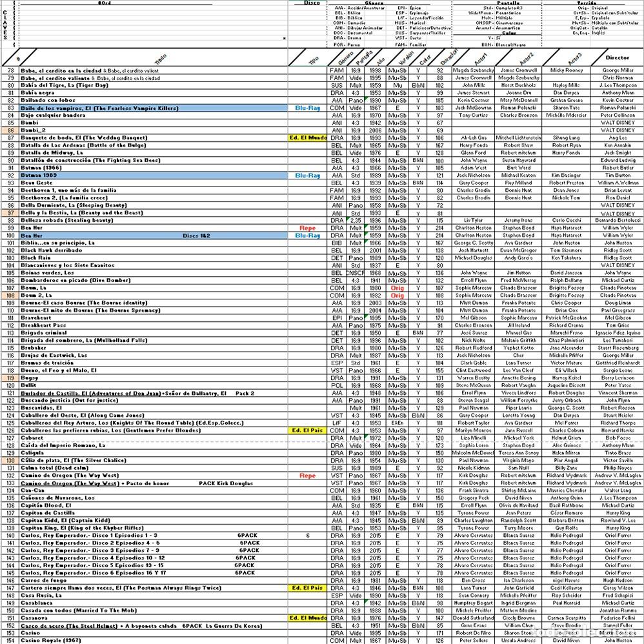Click the highlighted 'Batman 1989' title cell
Screen dimensions: 644x644
click(x=154, y=176)
